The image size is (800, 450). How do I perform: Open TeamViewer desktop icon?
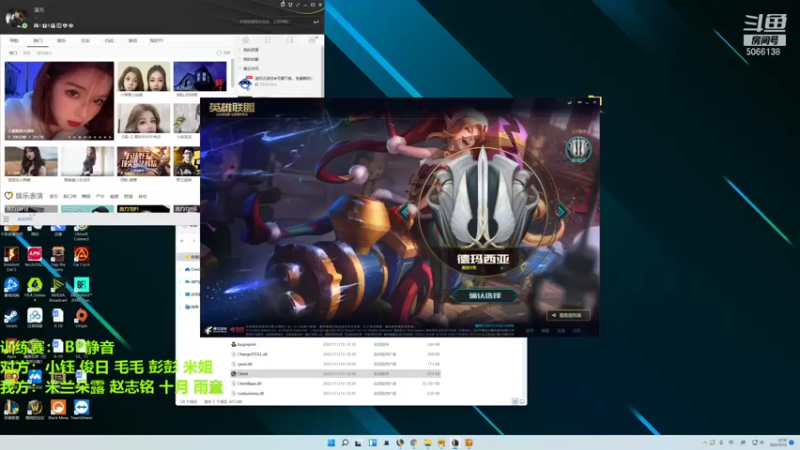click(x=81, y=410)
